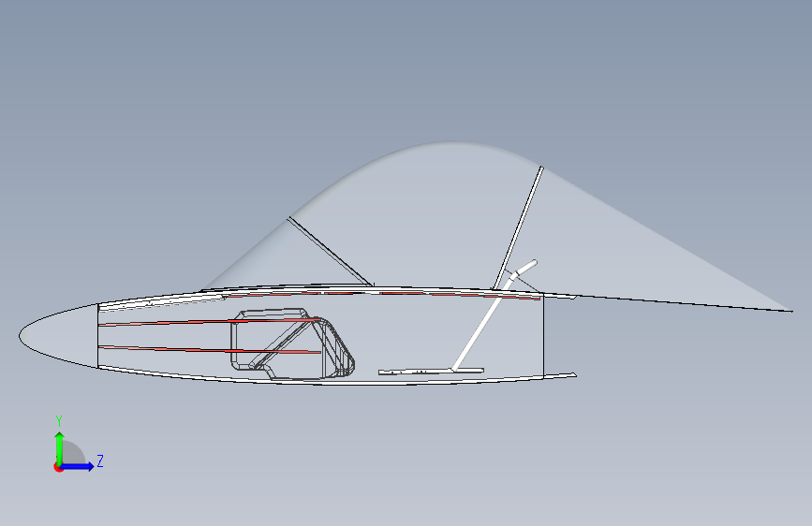This screenshot has width=812, height=526.
Task: Select the front angled windshield frame strut
Action: [x=330, y=252]
